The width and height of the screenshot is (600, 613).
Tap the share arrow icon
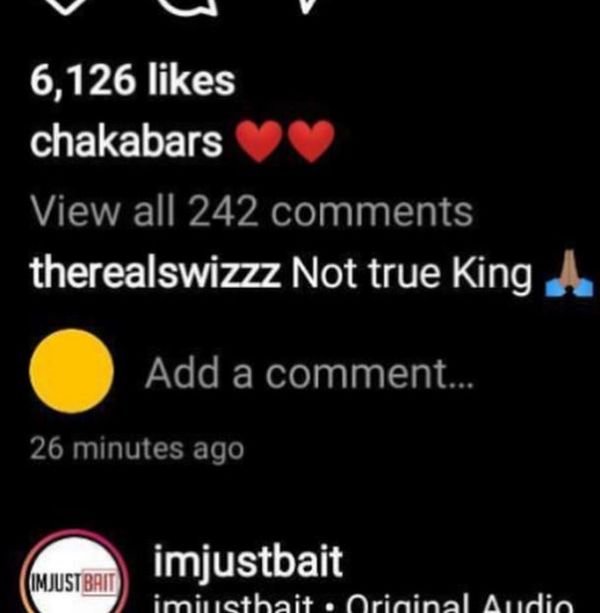307,6
